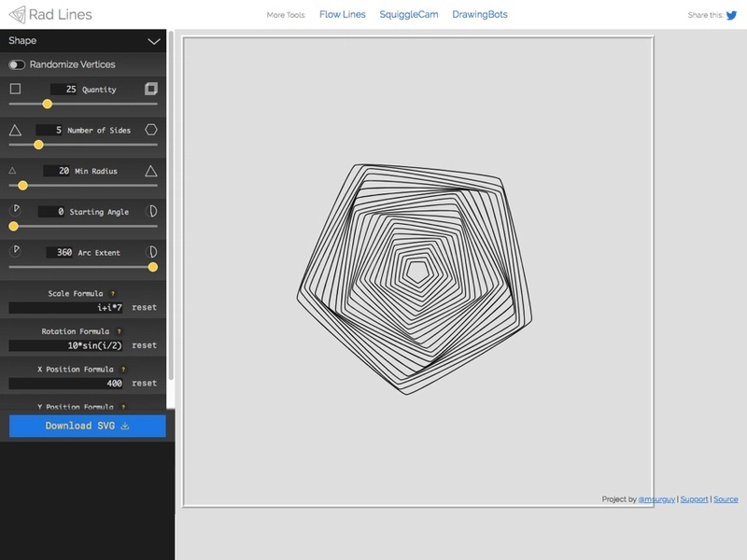
Task: Click the Download SVG button
Action: coord(87,426)
